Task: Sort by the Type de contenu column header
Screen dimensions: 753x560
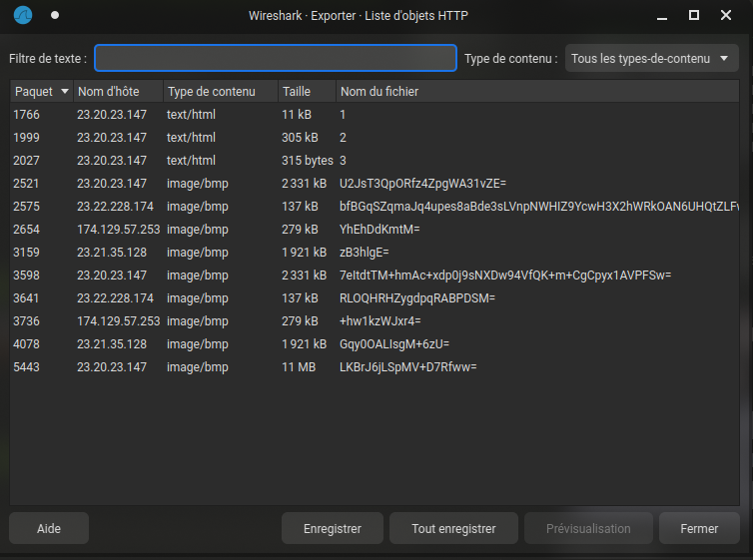Action: [221, 91]
